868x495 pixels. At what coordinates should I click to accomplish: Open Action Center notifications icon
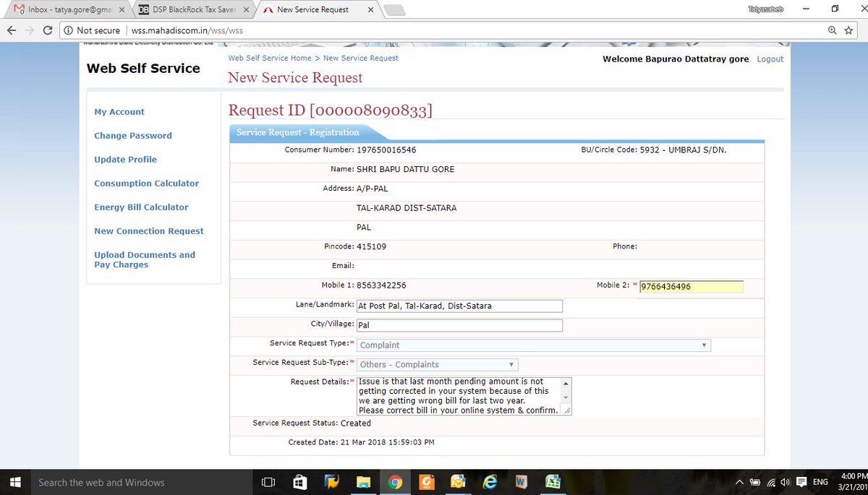(x=801, y=482)
